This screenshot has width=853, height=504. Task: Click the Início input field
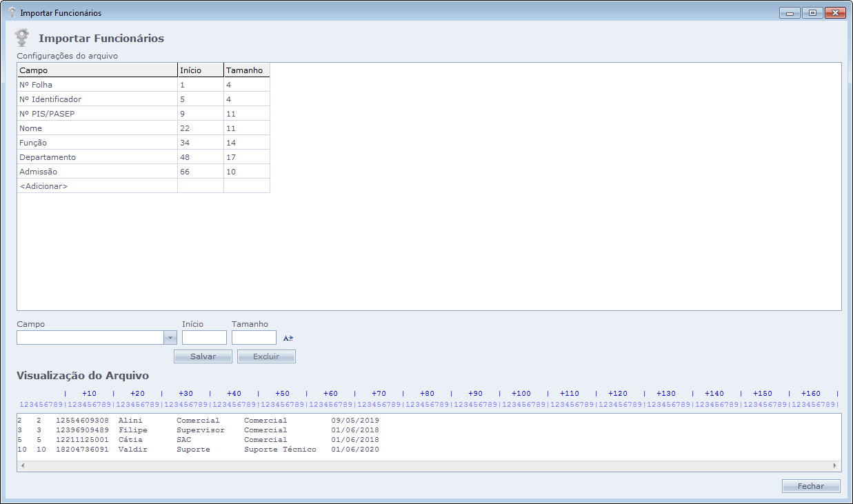tap(204, 338)
